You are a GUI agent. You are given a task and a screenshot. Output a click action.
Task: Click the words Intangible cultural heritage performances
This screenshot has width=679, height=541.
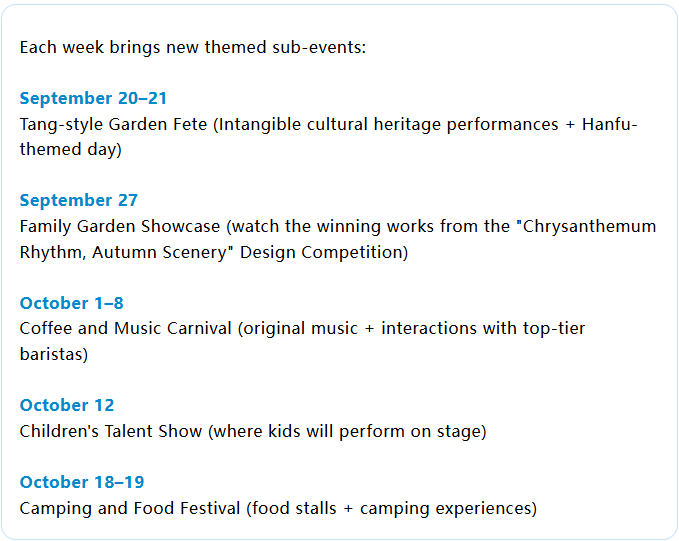(388, 125)
